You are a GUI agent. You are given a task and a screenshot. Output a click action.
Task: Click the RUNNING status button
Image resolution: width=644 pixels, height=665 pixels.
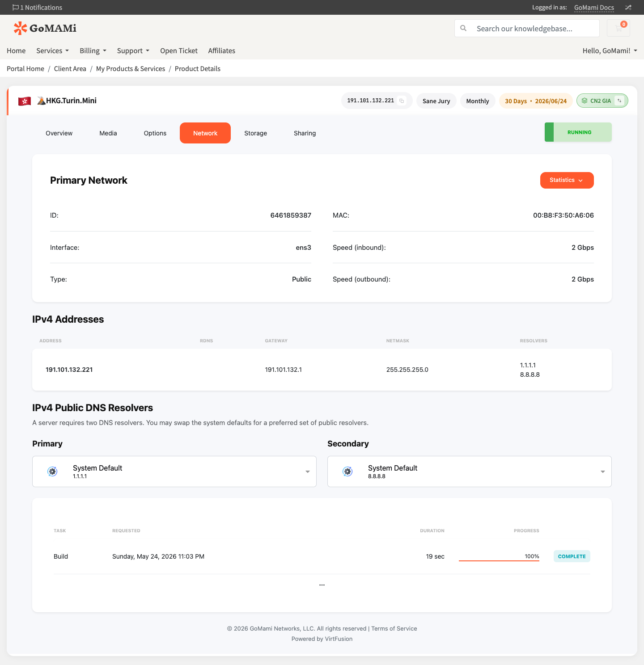pyautogui.click(x=578, y=132)
